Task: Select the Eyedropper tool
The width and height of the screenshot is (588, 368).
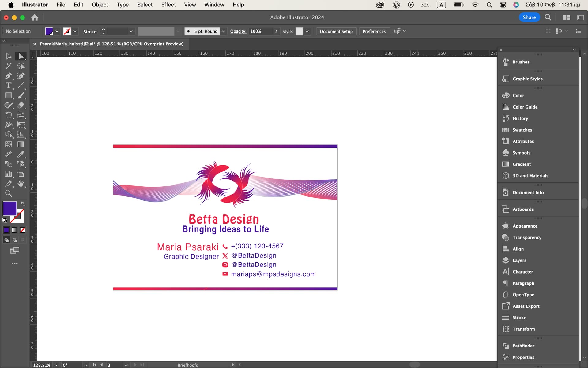Action: (x=21, y=154)
